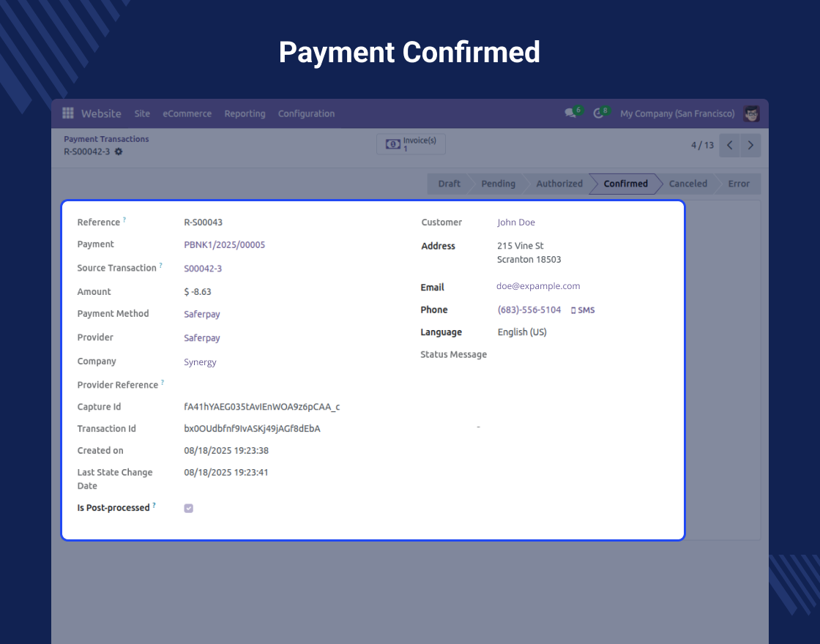Screen dimensions: 820x644
Task: Click the Capture Id value
Action: tap(262, 407)
